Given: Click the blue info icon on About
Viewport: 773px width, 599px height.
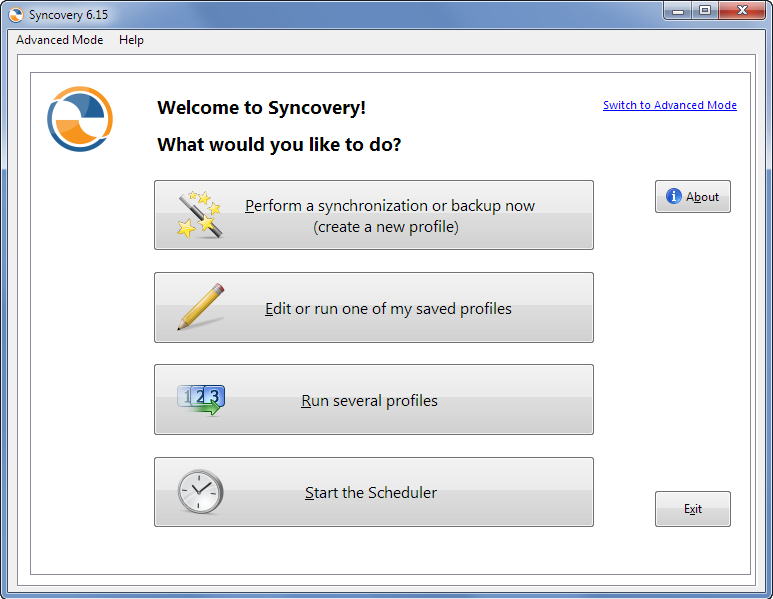Looking at the screenshot, I should point(674,197).
